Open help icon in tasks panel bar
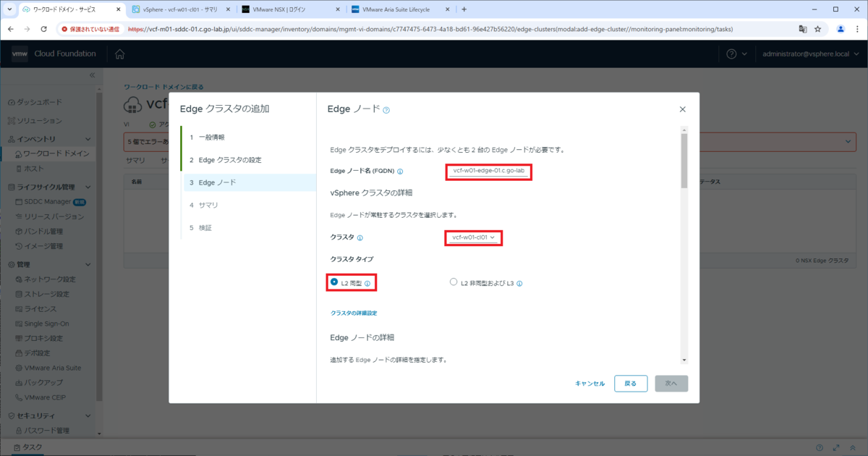 tap(820, 448)
